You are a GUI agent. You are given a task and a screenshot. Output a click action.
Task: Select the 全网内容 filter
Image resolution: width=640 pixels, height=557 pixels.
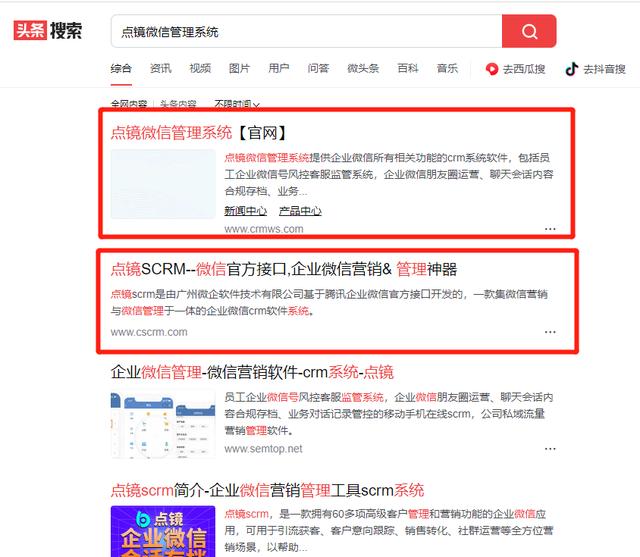pyautogui.click(x=129, y=104)
